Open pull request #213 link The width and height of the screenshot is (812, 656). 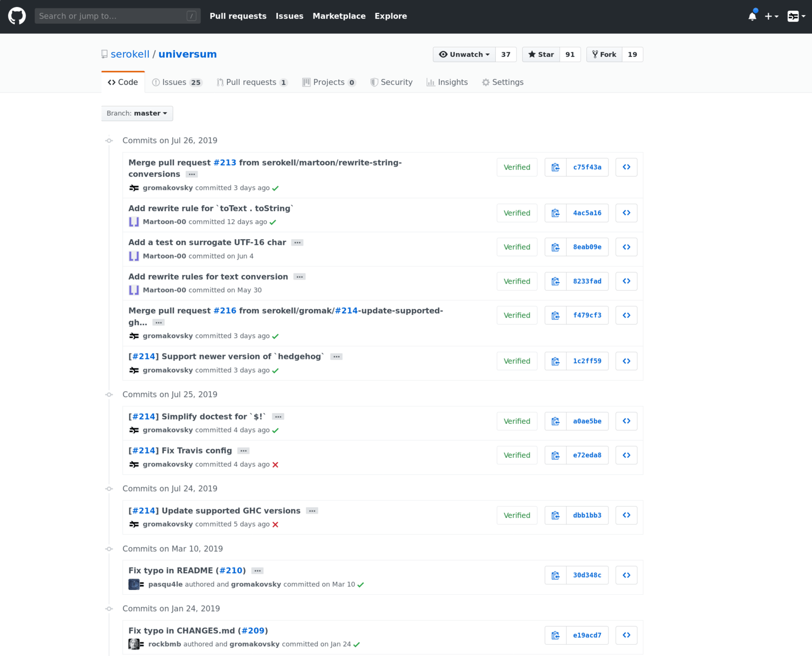pyautogui.click(x=225, y=162)
